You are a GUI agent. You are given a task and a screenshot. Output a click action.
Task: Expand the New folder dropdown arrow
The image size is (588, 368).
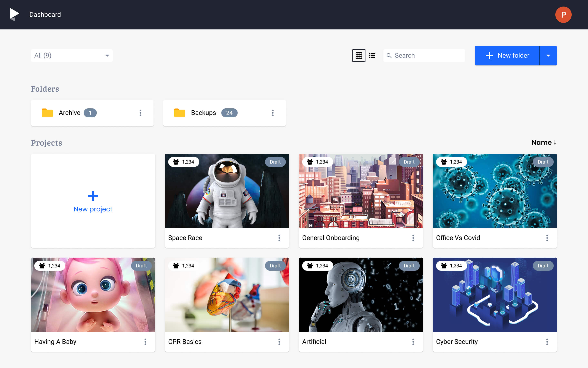click(548, 55)
